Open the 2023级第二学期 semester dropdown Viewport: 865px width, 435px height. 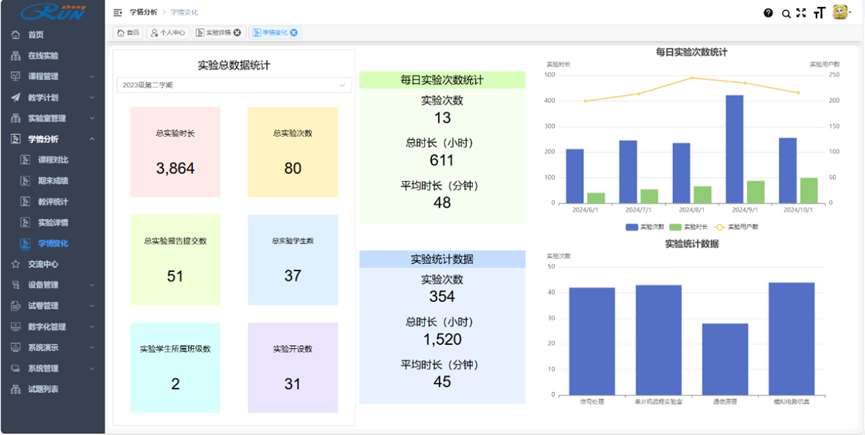tap(234, 86)
